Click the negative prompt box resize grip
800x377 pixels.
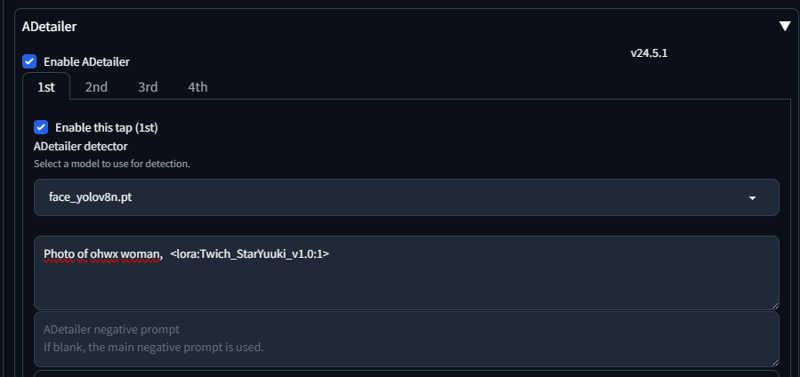tap(775, 362)
